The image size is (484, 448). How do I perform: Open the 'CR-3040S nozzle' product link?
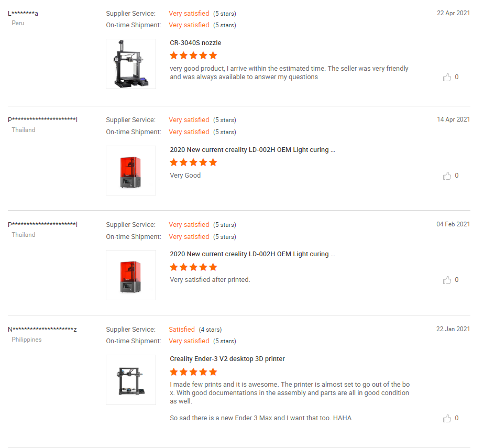tap(195, 43)
